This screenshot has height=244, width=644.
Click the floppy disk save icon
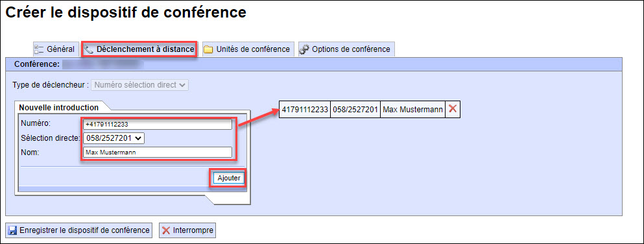pos(13,230)
